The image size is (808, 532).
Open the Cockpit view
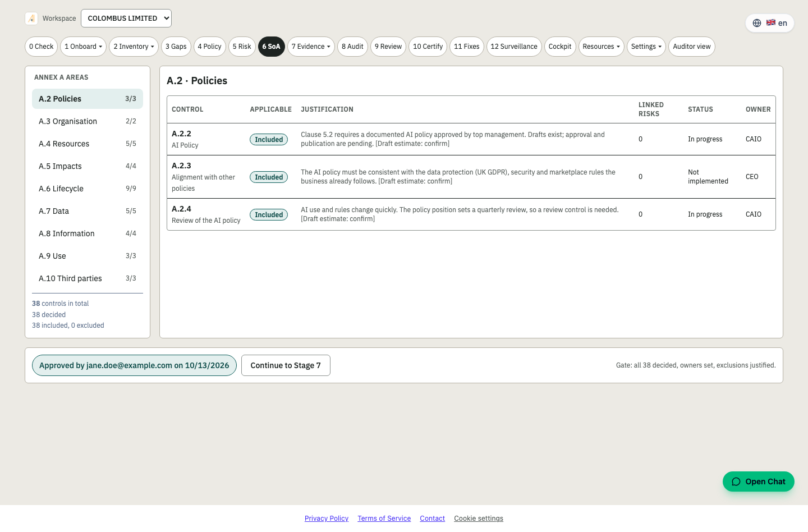[x=560, y=47]
